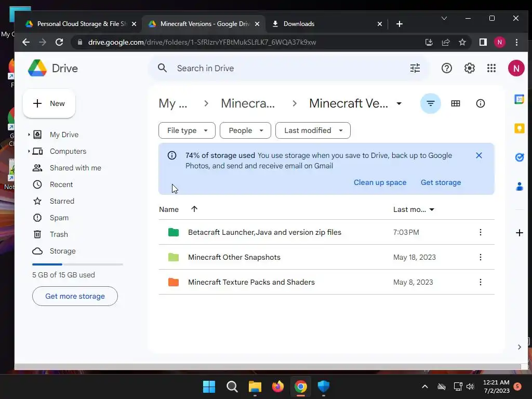The image size is (532, 399).
Task: Open a new browser tab
Action: tap(400, 24)
